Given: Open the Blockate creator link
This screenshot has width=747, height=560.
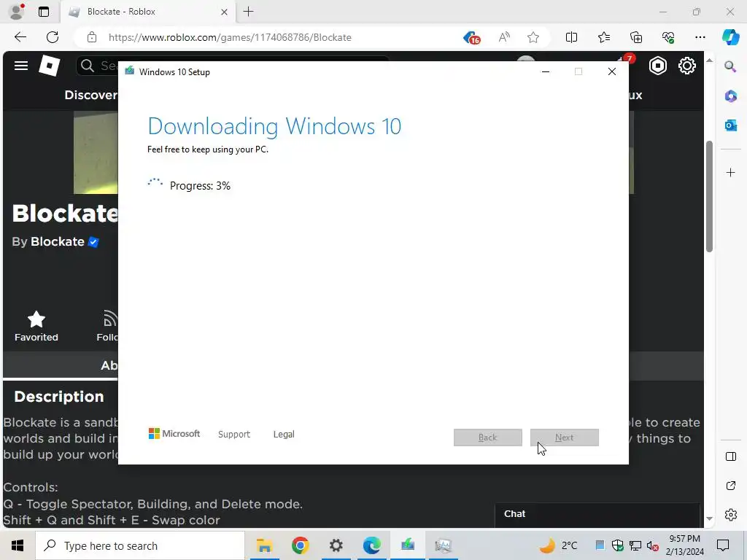Looking at the screenshot, I should 57,241.
